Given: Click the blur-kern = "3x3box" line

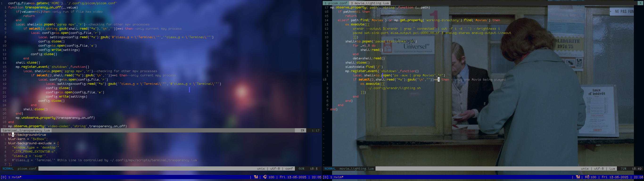Looking at the screenshot, I should point(28,139).
